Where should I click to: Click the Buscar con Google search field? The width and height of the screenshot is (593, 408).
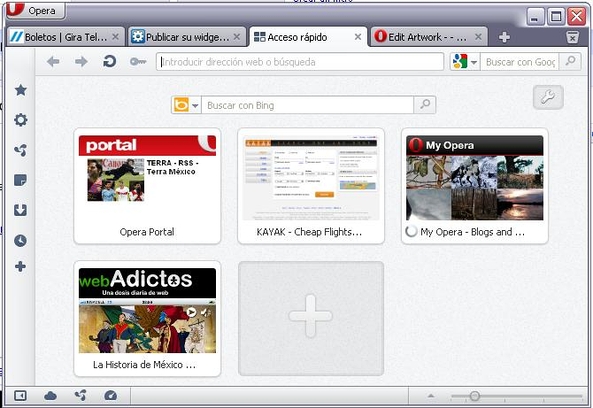pyautogui.click(x=520, y=62)
